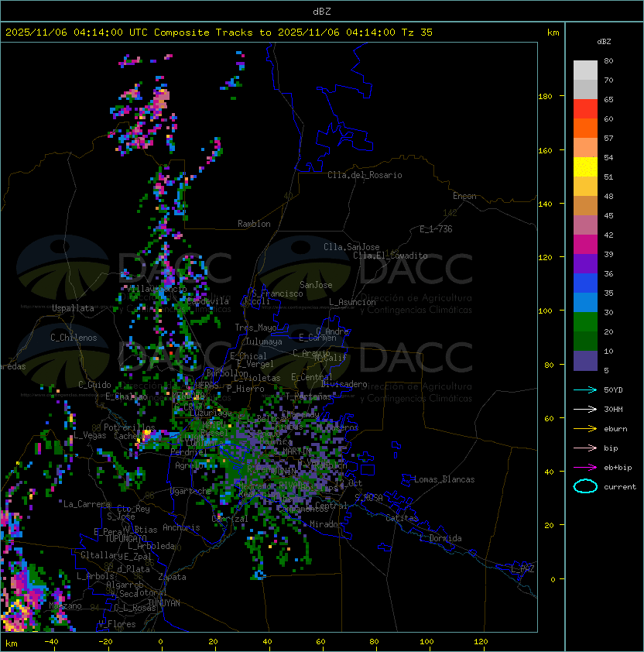
Task: Click the 'Uspallata' map label
Action: click(x=73, y=308)
